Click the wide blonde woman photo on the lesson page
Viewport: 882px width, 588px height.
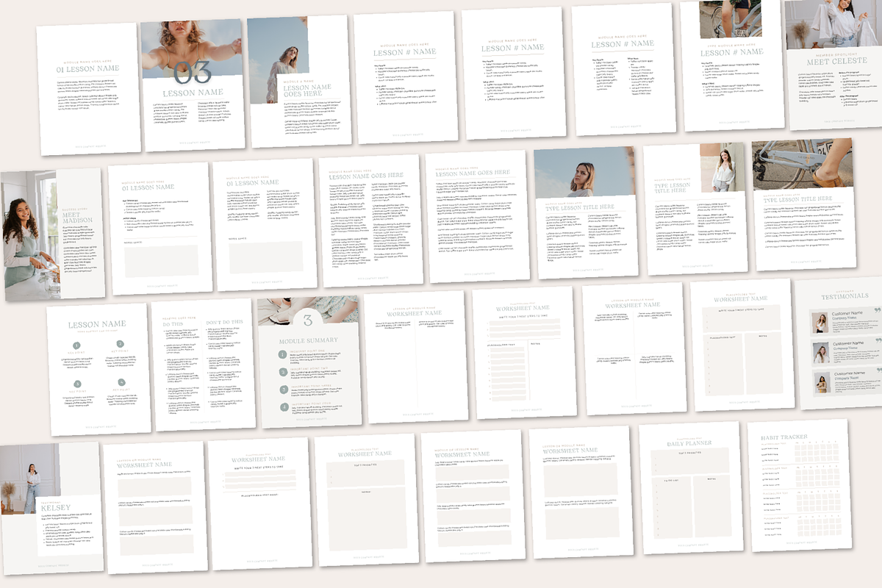(x=585, y=172)
